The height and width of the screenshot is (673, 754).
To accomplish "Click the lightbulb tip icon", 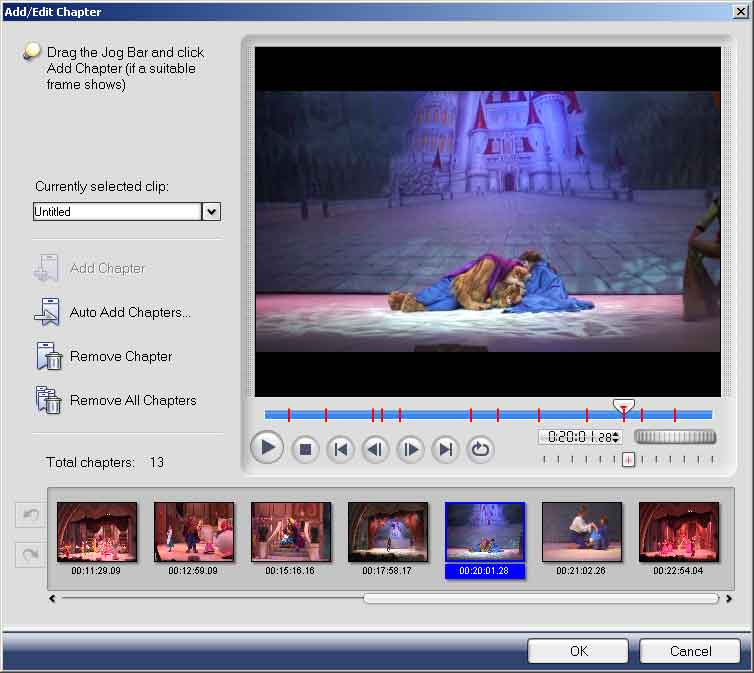I will (32, 51).
